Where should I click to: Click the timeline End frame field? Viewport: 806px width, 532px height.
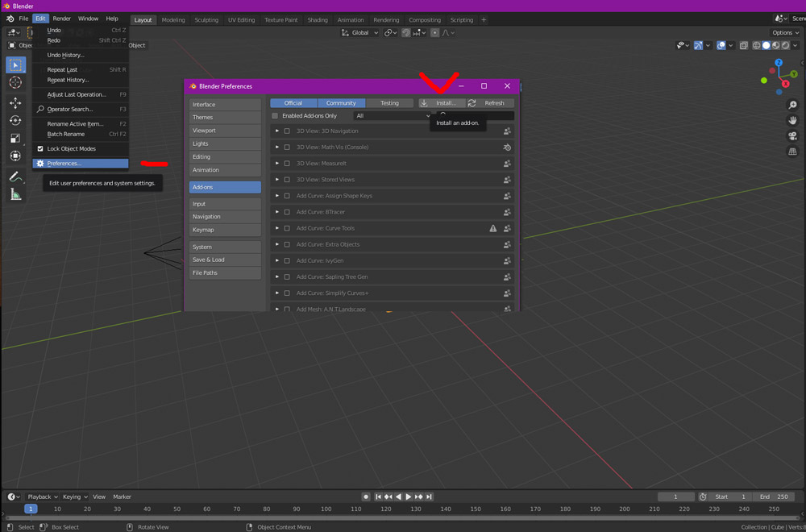774,497
